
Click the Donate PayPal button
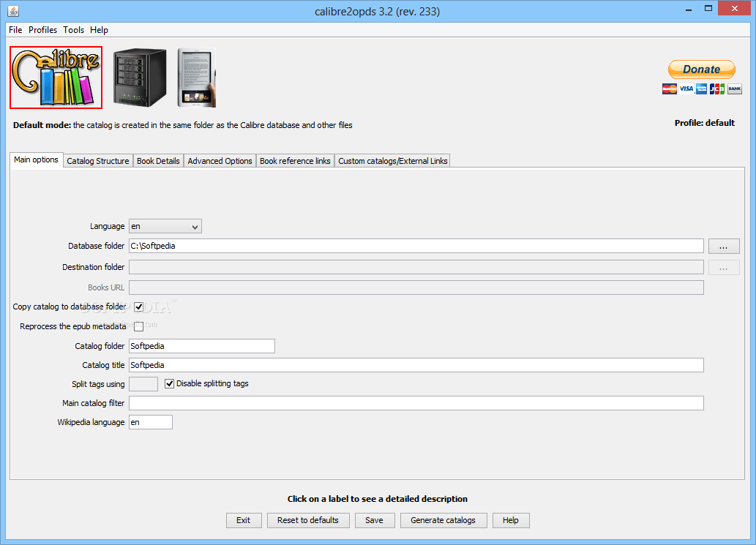702,69
